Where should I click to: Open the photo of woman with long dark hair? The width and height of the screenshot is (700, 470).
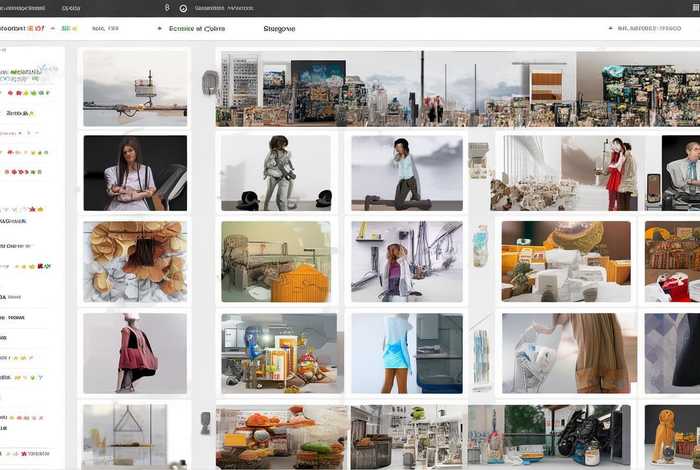click(135, 172)
